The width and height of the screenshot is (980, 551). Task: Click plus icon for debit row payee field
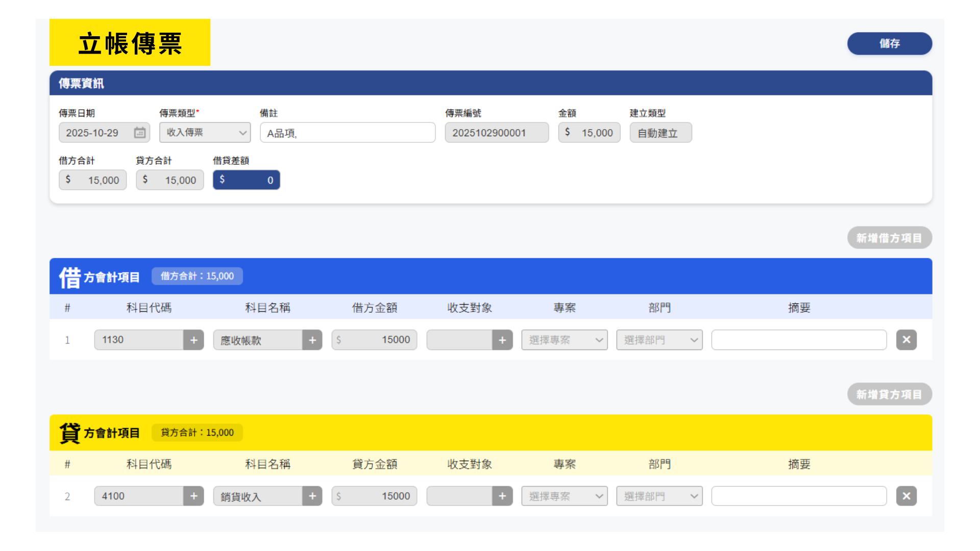click(x=502, y=340)
